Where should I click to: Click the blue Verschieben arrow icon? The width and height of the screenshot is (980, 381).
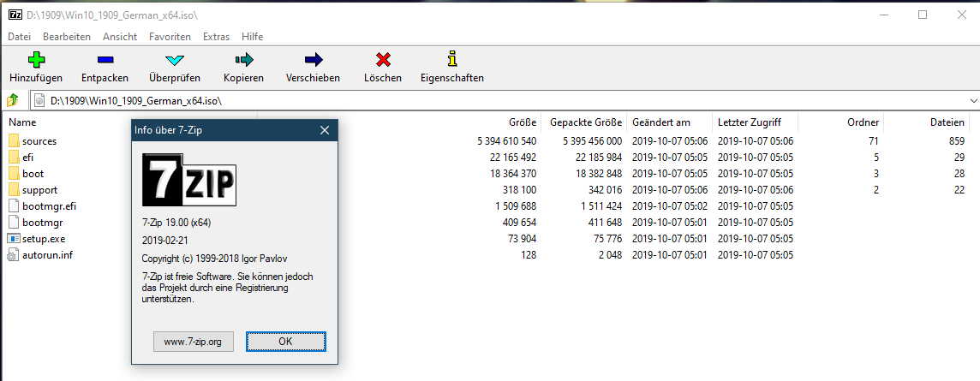pos(314,60)
